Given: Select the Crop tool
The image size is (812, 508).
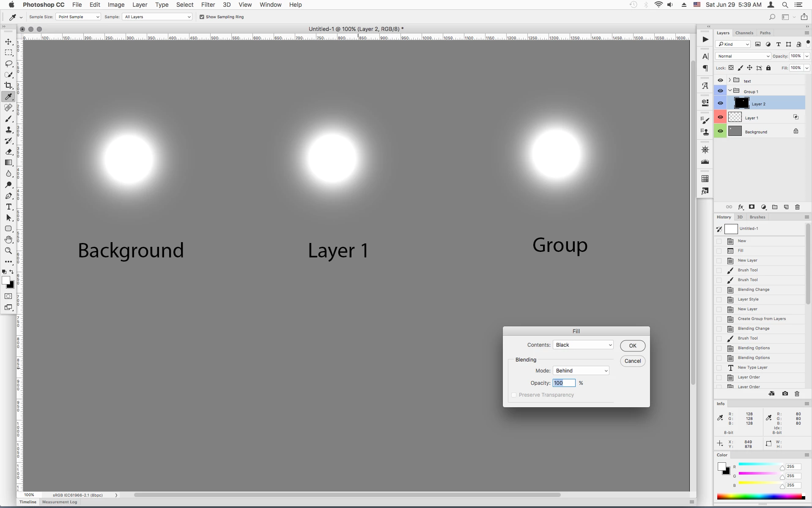Looking at the screenshot, I should coord(8,86).
